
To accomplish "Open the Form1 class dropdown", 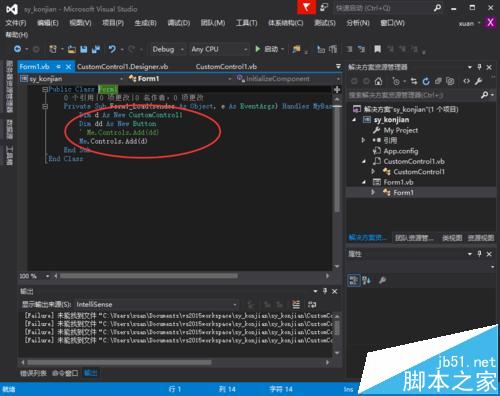I will (230, 79).
